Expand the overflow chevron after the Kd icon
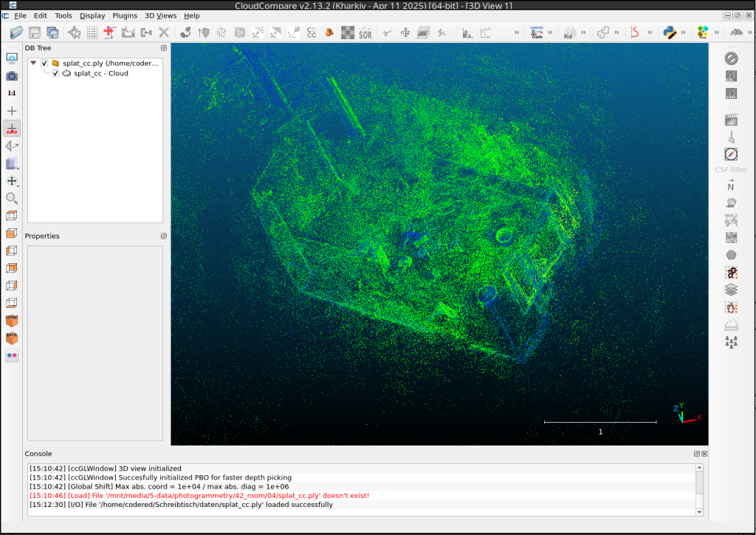Viewport: 756px width, 535px height. pos(583,33)
